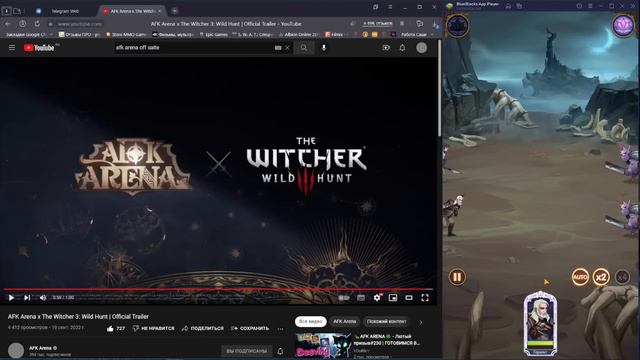Open YouTube player settings gear
Screen dimensions: 640x360
click(377, 298)
